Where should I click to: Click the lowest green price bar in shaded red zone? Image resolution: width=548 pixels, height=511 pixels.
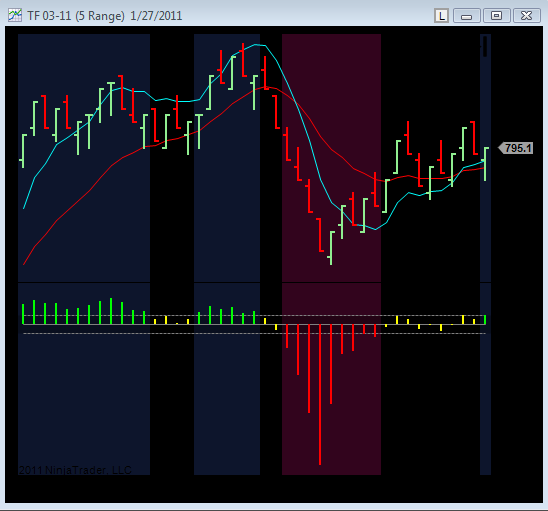coord(331,247)
